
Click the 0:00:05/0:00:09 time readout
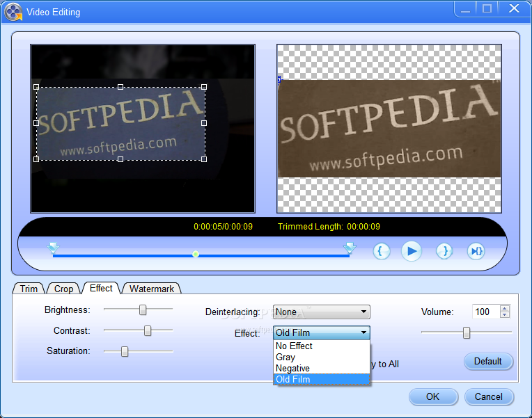pos(223,227)
